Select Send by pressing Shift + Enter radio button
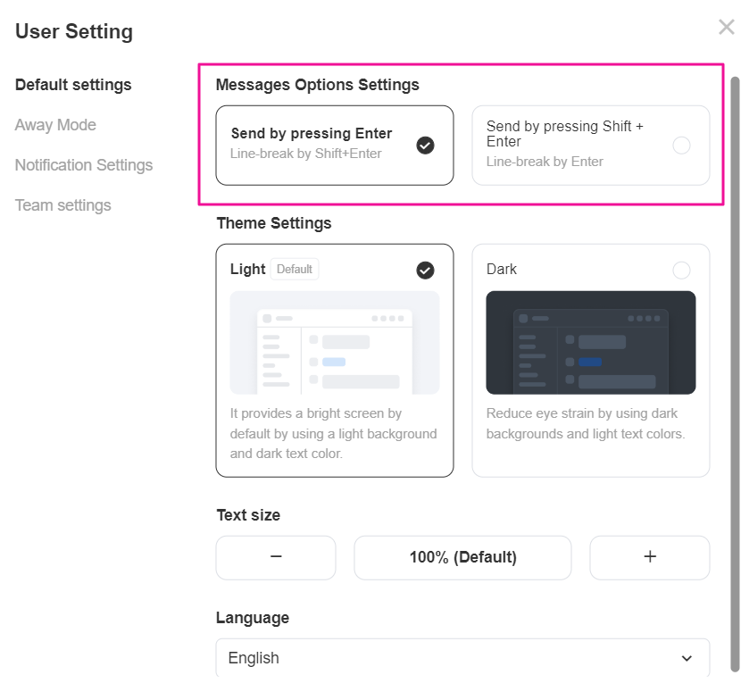Image resolution: width=749 pixels, height=700 pixels. coord(681,146)
